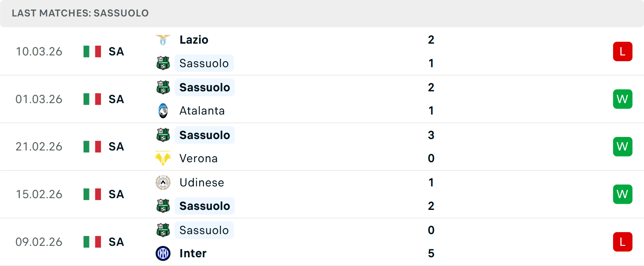Toggle the W indicator on the Udinese away win
The image size is (644, 266).
click(x=623, y=194)
